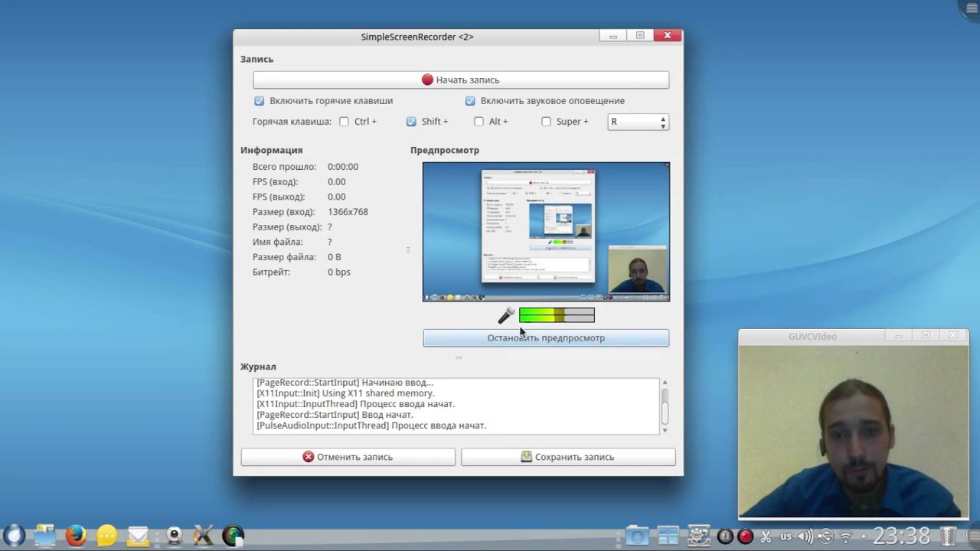The width and height of the screenshot is (980, 551).
Task: Switch to the webcam app in taskbar
Action: [x=175, y=536]
